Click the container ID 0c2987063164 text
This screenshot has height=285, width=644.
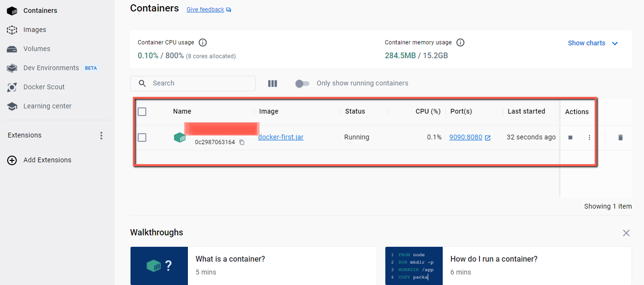tap(215, 142)
